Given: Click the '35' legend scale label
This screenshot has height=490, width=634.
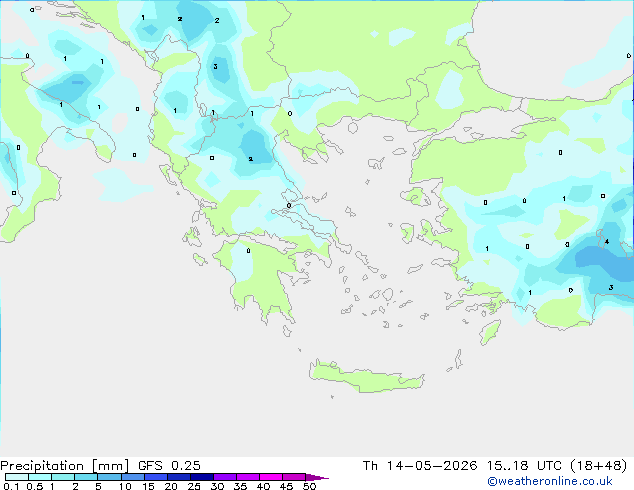Looking at the screenshot, I should [x=240, y=486].
